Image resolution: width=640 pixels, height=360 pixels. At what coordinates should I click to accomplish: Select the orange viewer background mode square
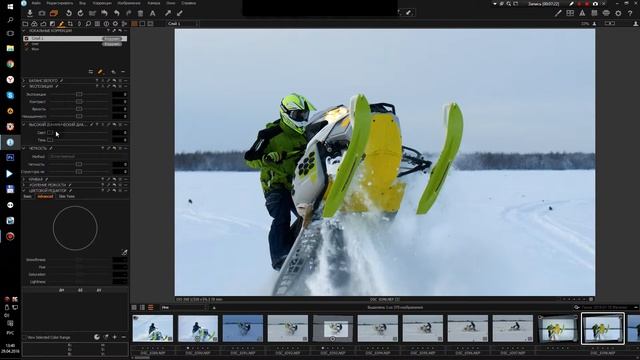click(x=134, y=24)
